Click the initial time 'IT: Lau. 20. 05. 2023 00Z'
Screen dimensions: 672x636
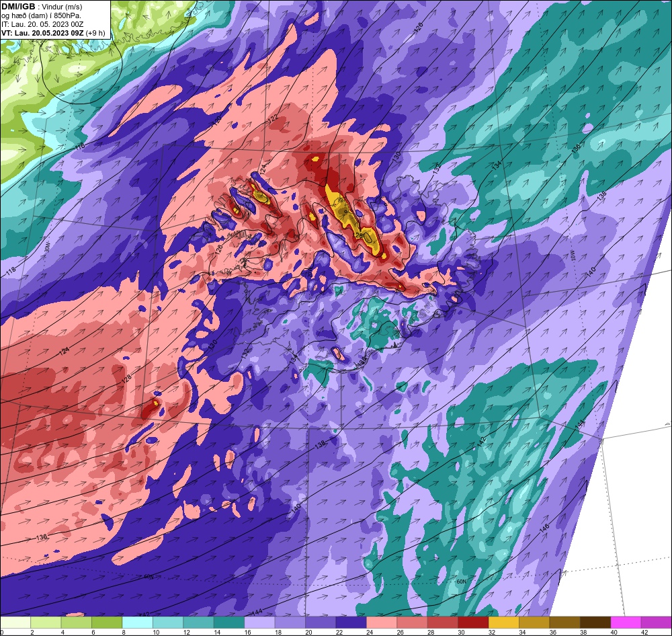coord(42,24)
